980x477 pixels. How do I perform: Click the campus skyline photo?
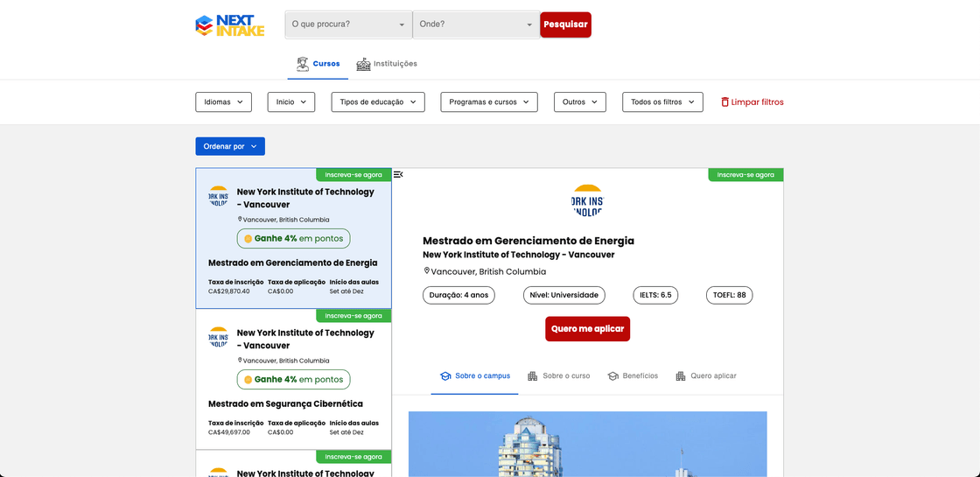[x=587, y=444]
